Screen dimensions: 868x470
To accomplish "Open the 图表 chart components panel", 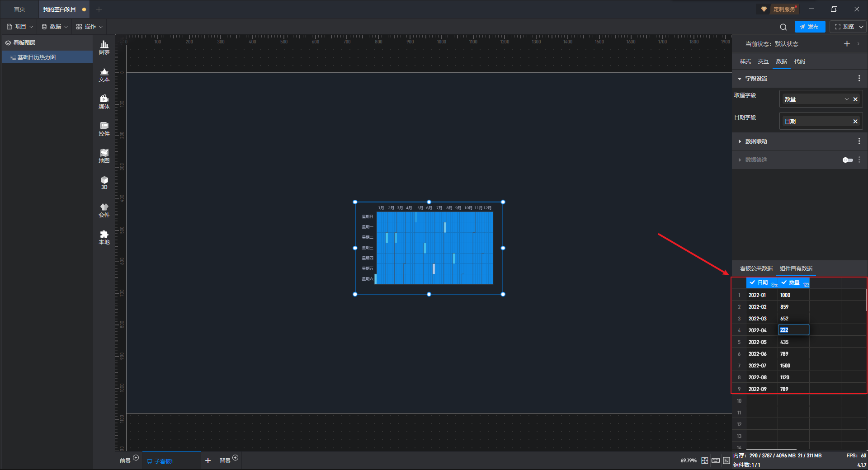I will coord(104,47).
